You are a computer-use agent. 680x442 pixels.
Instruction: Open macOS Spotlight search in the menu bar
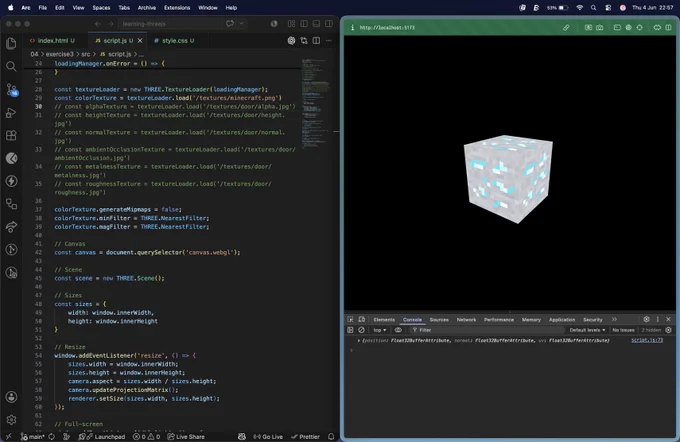pos(593,8)
